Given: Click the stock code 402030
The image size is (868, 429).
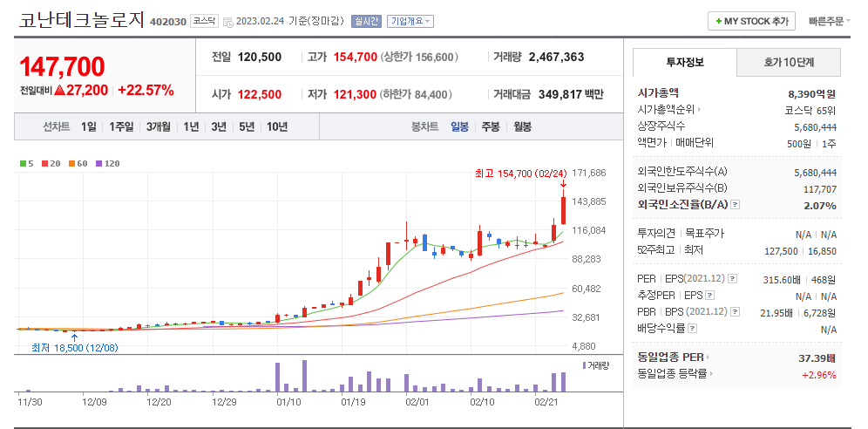Looking at the screenshot, I should point(168,22).
